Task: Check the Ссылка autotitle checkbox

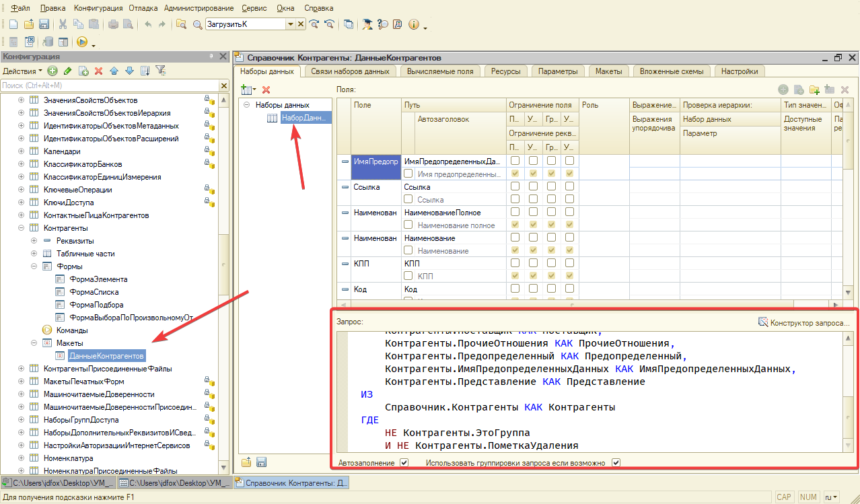Action: click(408, 200)
